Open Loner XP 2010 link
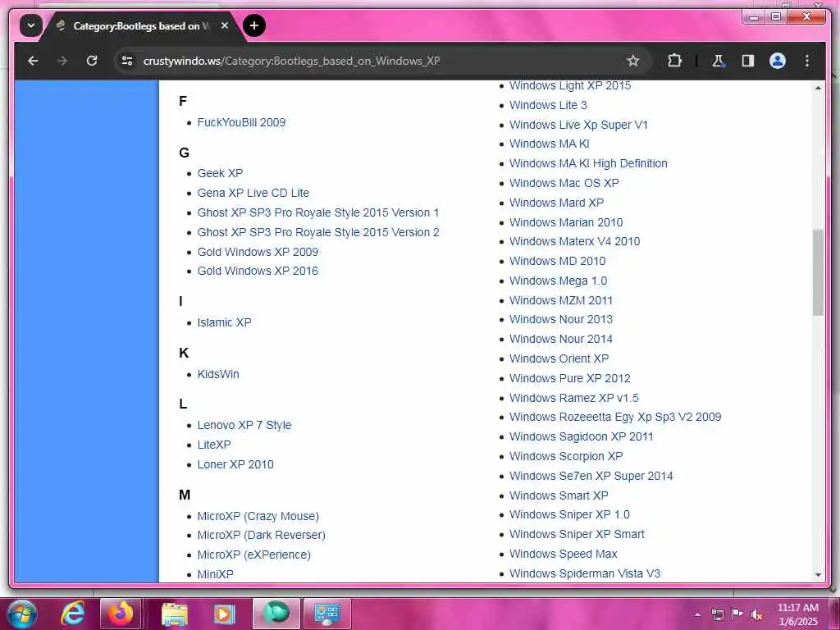 point(235,465)
